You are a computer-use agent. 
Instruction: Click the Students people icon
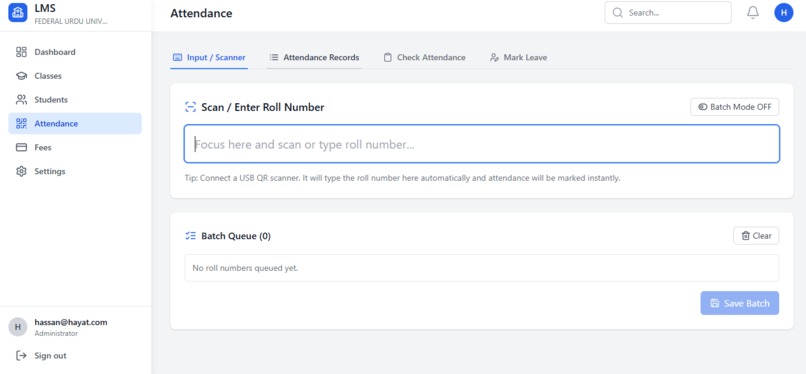(x=21, y=100)
